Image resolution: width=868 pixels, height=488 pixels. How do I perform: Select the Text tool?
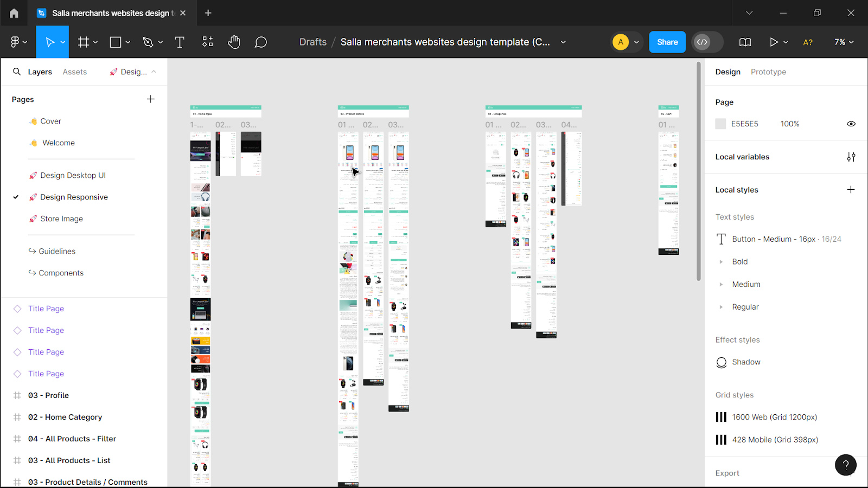[x=180, y=42]
